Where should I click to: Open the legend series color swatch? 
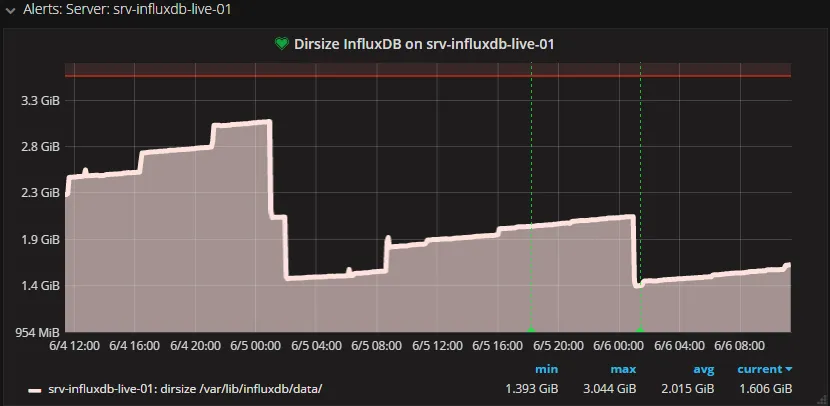35,391
